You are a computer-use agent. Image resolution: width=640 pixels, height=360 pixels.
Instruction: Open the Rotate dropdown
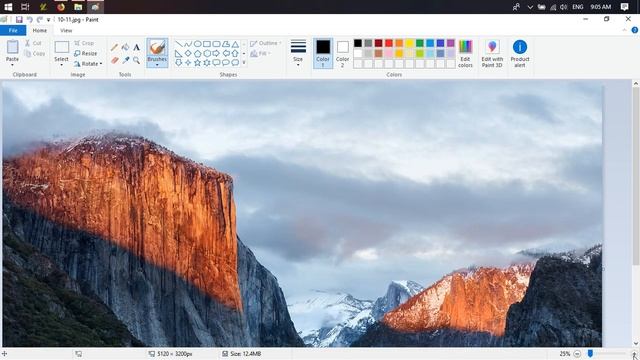[x=88, y=64]
